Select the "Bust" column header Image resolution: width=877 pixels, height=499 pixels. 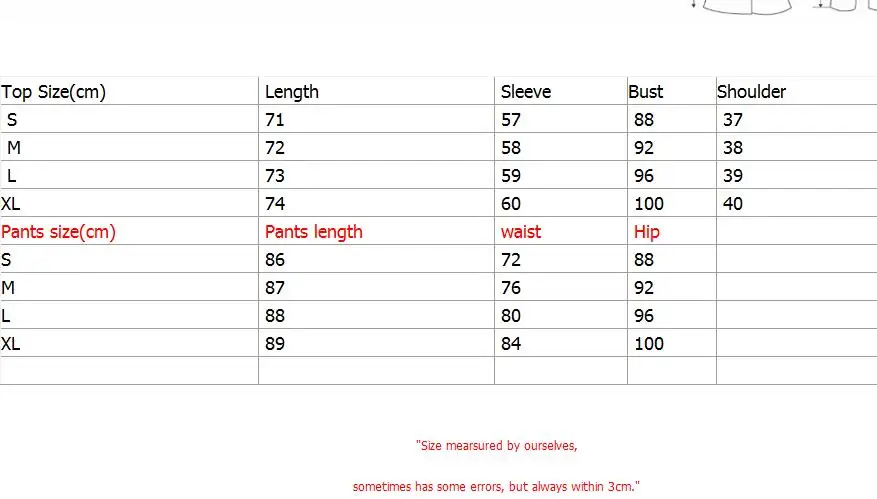[645, 92]
